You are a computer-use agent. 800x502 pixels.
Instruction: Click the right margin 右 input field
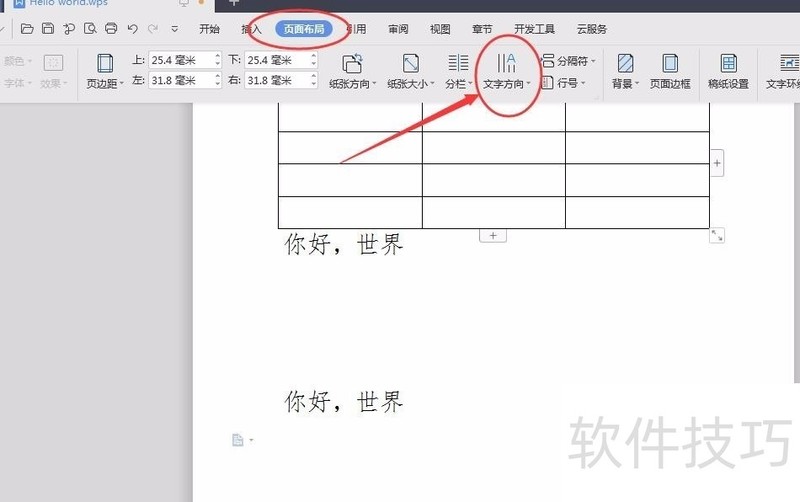pyautogui.click(x=277, y=80)
